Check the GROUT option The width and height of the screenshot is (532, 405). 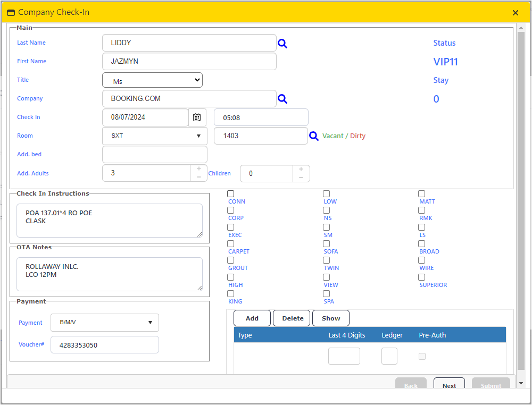[231, 260]
